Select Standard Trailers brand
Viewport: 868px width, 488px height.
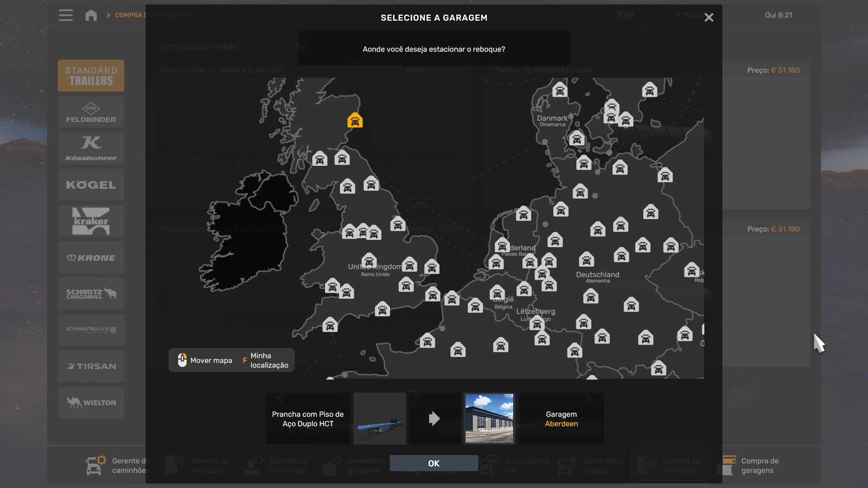[x=91, y=76]
